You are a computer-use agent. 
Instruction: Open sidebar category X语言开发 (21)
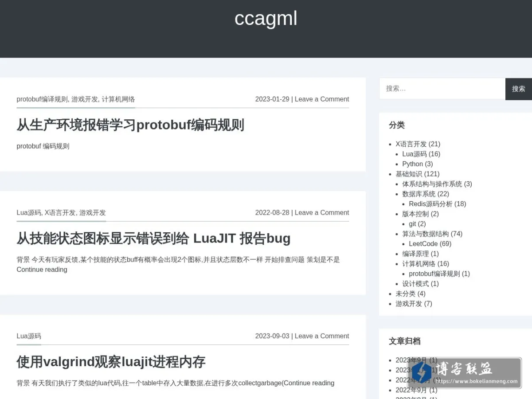(x=411, y=144)
